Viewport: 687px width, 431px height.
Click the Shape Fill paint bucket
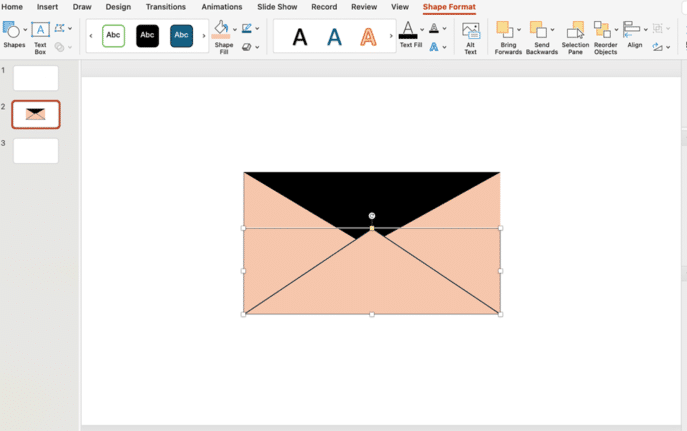tap(221, 30)
